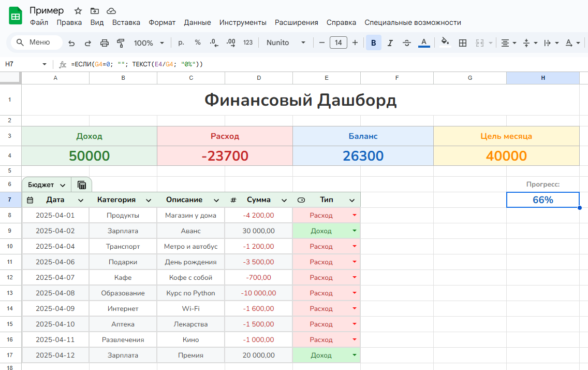The width and height of the screenshot is (588, 370).
Task: Increase font size with plus button
Action: tap(355, 42)
